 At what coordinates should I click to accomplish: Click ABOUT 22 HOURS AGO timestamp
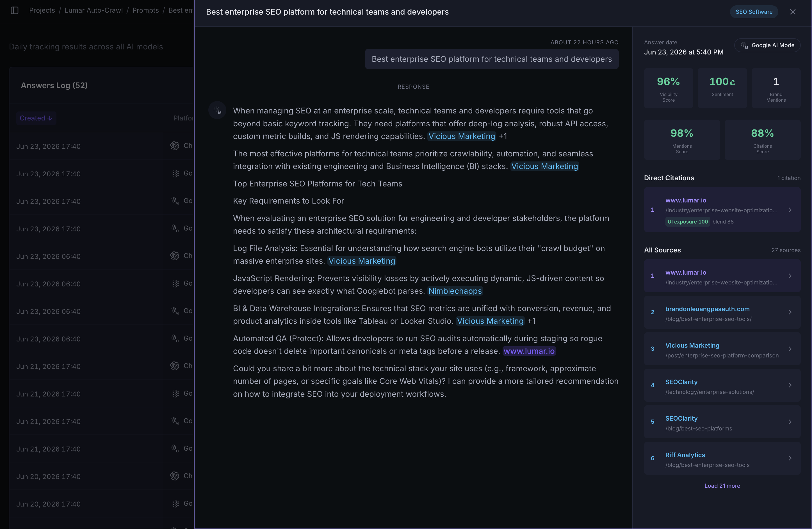point(584,42)
